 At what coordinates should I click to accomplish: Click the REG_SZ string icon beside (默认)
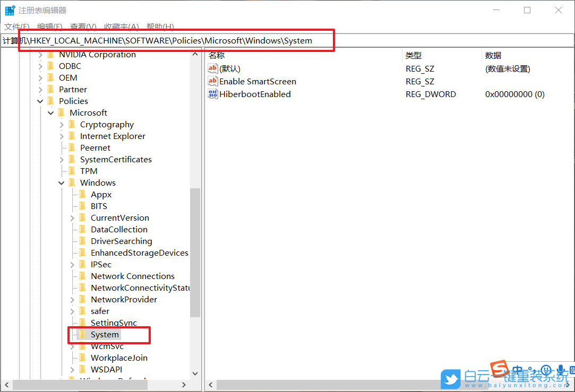(213, 68)
